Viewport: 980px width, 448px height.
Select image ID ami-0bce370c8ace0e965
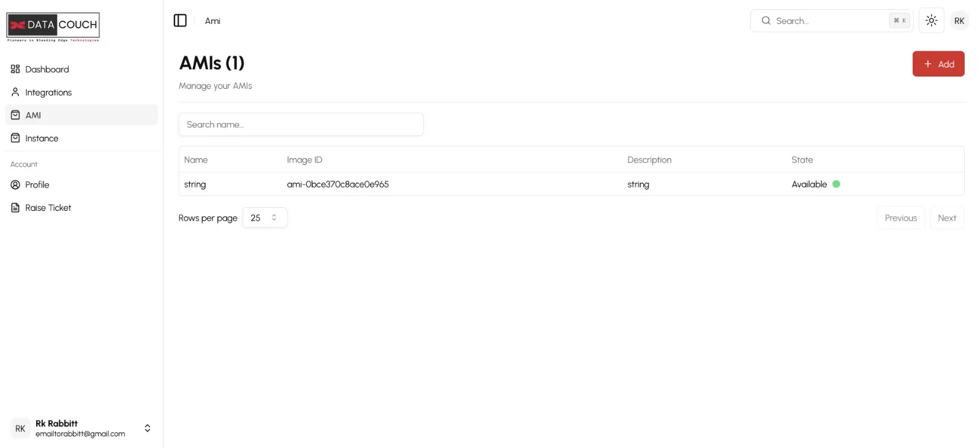coord(338,184)
